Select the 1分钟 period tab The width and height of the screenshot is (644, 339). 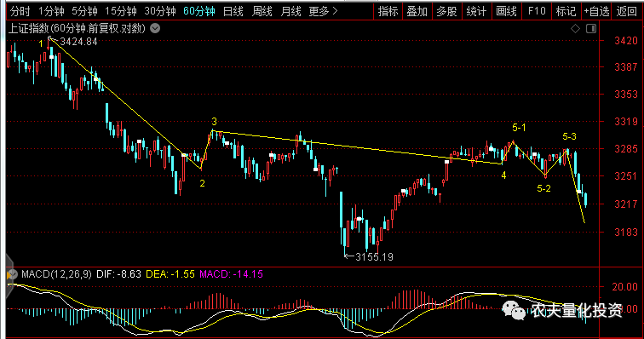pos(51,11)
